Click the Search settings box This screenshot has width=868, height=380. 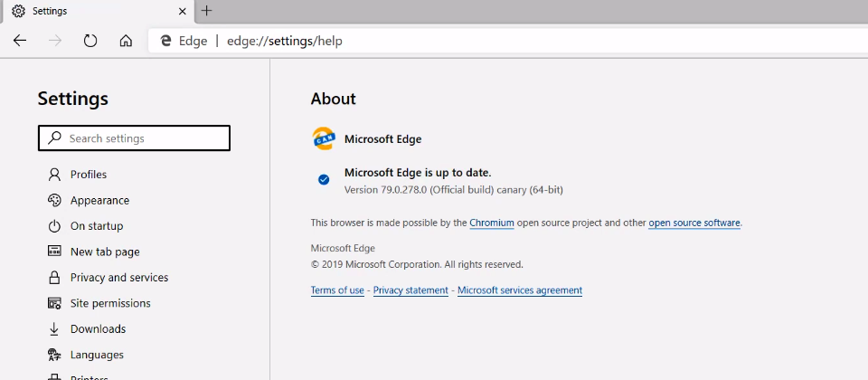click(x=134, y=138)
